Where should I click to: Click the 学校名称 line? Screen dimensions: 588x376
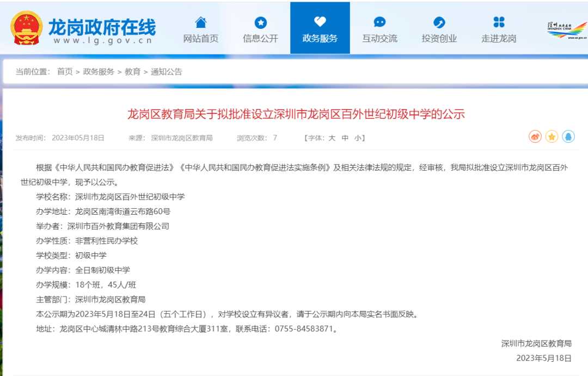coord(110,197)
